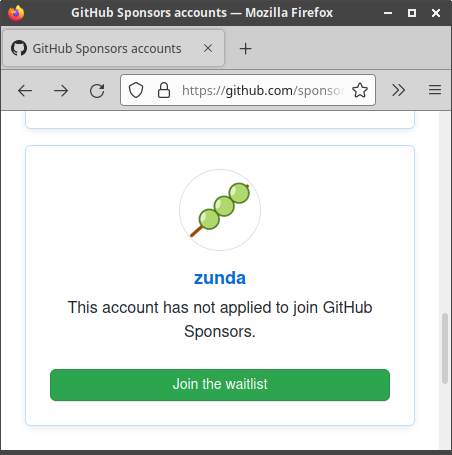Open the Firefox hamburger application menu
This screenshot has width=452, height=455.
tap(435, 90)
